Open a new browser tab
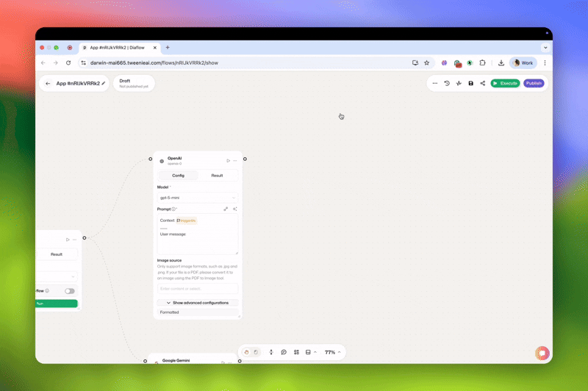588x391 pixels. point(168,48)
